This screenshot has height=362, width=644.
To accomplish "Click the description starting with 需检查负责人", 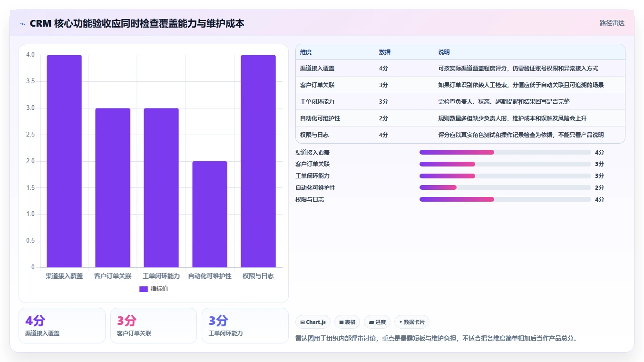I will coord(504,102).
